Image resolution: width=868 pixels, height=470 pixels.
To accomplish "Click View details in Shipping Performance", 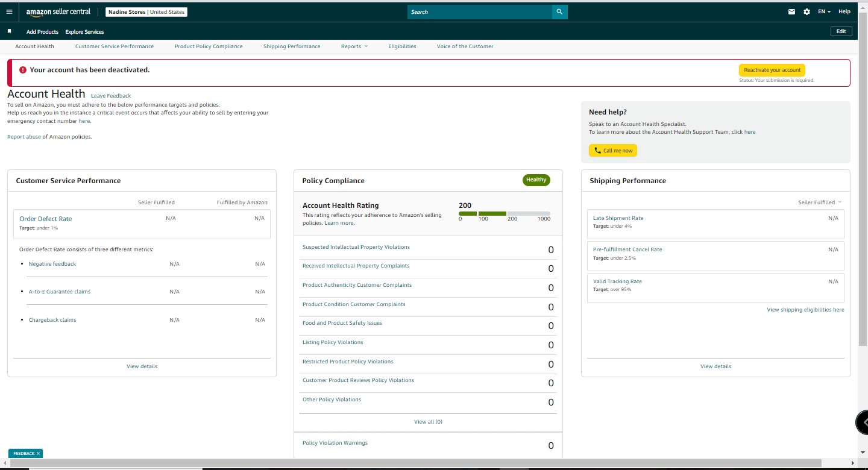I will pyautogui.click(x=715, y=366).
